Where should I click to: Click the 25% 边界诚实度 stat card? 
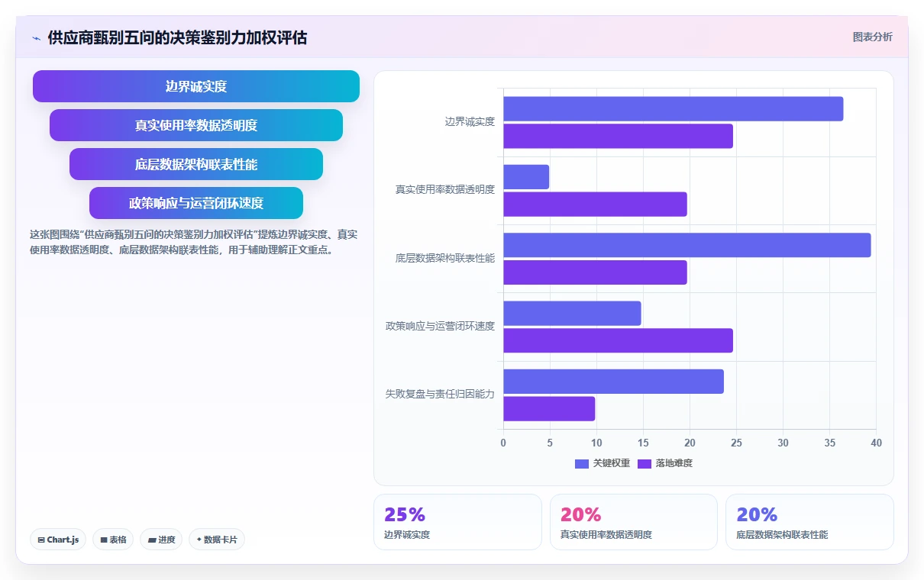click(458, 522)
